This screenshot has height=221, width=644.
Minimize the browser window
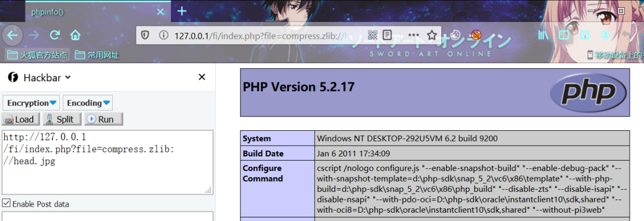click(x=592, y=11)
